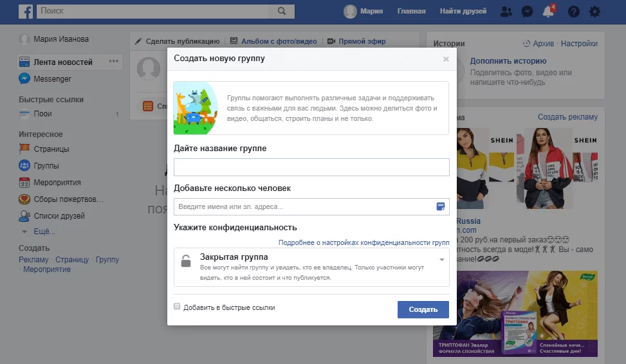Screen dimensions: 626x364
Task: Click the Закрытая группа title
Action: [x=234, y=257]
